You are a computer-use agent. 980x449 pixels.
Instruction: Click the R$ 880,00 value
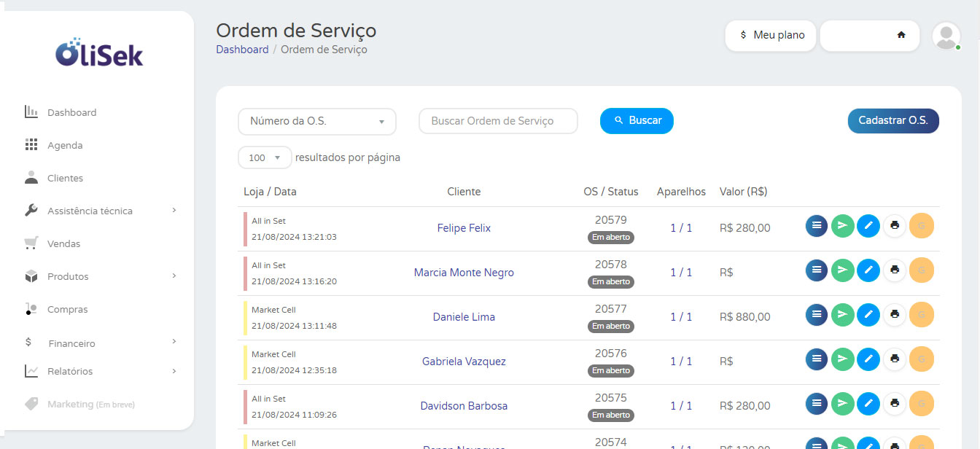[744, 317]
